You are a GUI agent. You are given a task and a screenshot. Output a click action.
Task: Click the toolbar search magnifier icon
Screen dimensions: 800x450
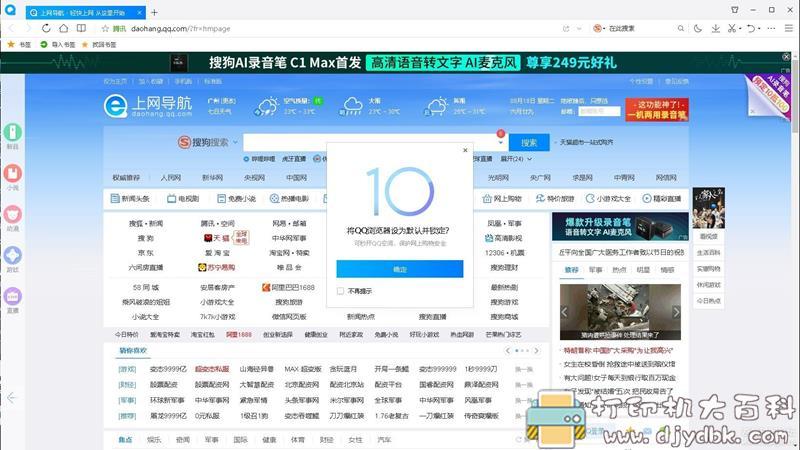(x=681, y=29)
